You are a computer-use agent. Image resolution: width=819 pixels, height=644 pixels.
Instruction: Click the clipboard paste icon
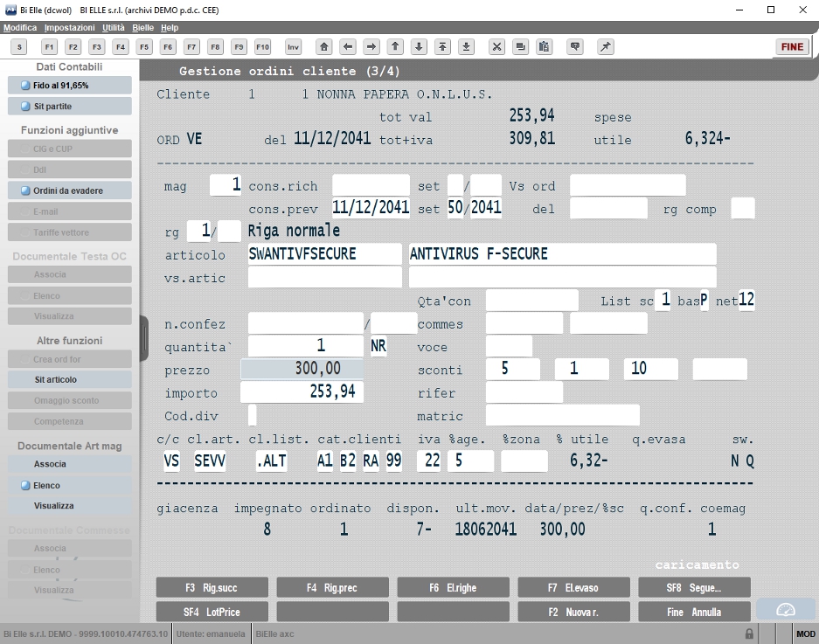point(544,47)
